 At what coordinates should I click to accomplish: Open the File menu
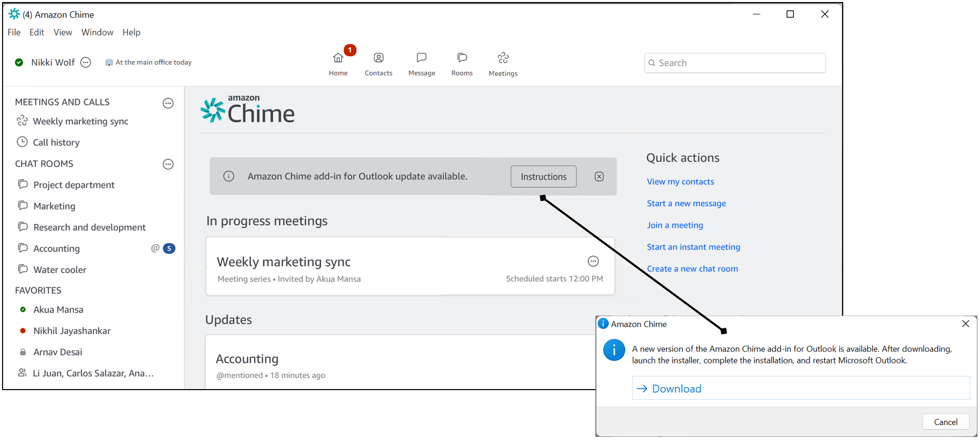14,32
